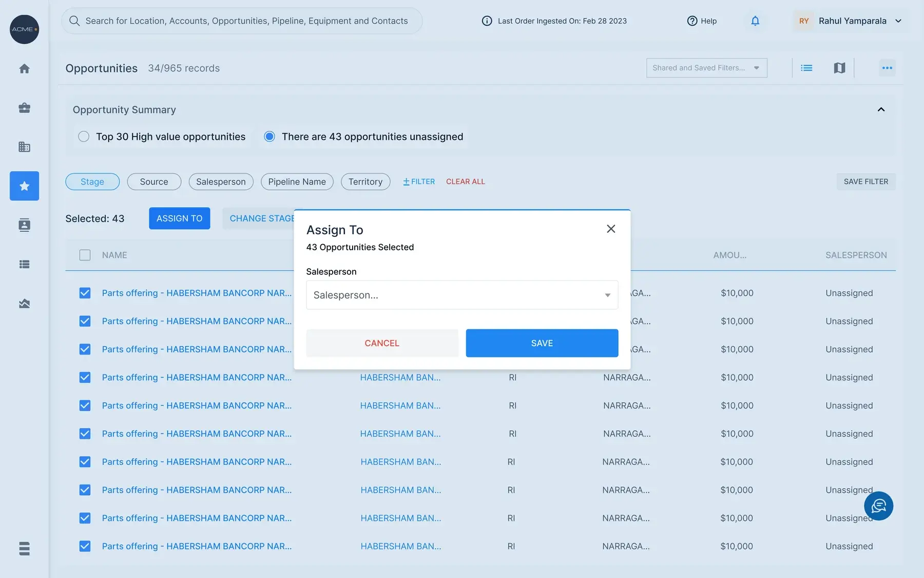Click SAVE in the Assign To dialog
This screenshot has width=924, height=578.
coord(542,343)
